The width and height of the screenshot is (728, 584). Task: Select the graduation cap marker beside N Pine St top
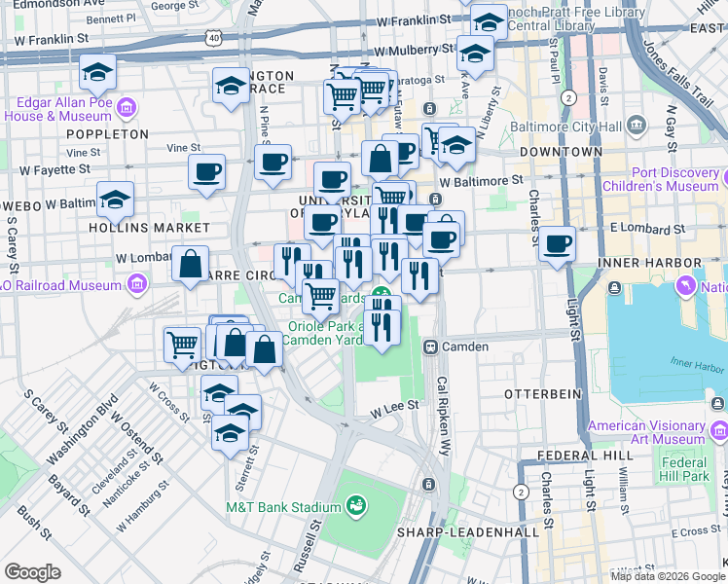pos(231,87)
